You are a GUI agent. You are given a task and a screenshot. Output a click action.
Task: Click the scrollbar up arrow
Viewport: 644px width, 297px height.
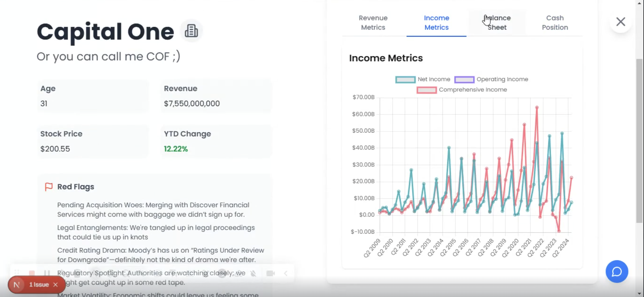coord(639,3)
